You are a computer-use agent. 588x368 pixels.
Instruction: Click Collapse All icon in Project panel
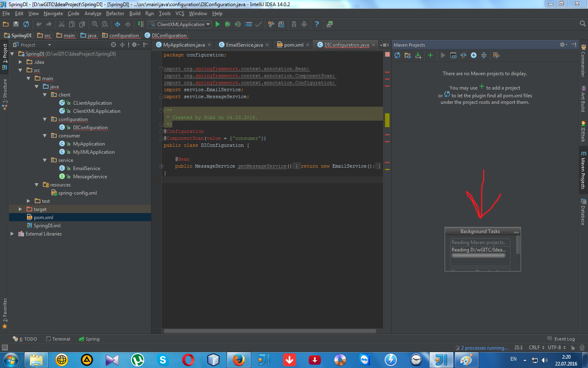tap(122, 45)
